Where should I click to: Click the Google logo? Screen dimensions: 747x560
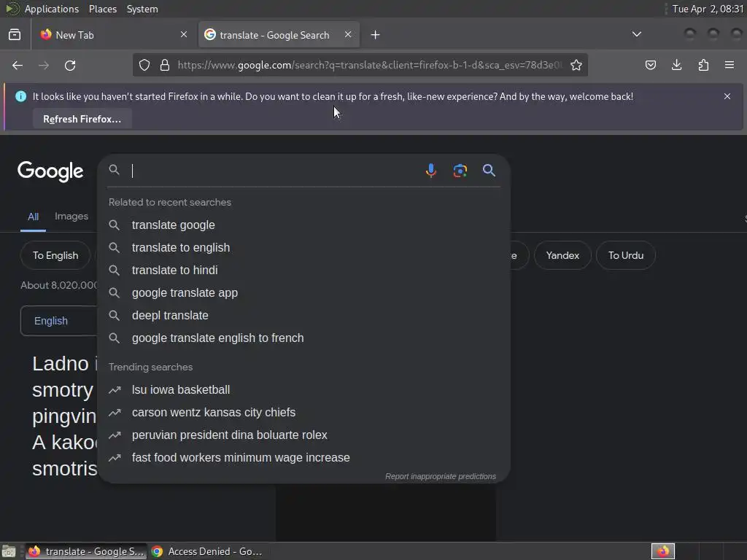click(50, 171)
